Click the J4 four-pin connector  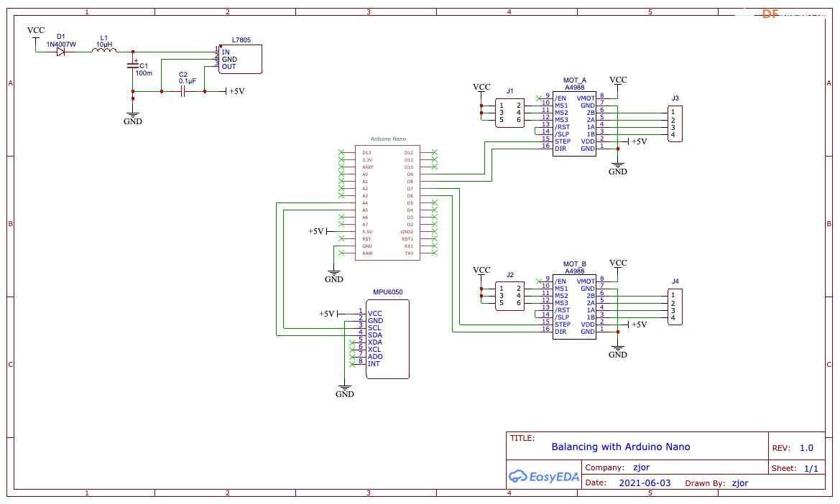point(675,307)
